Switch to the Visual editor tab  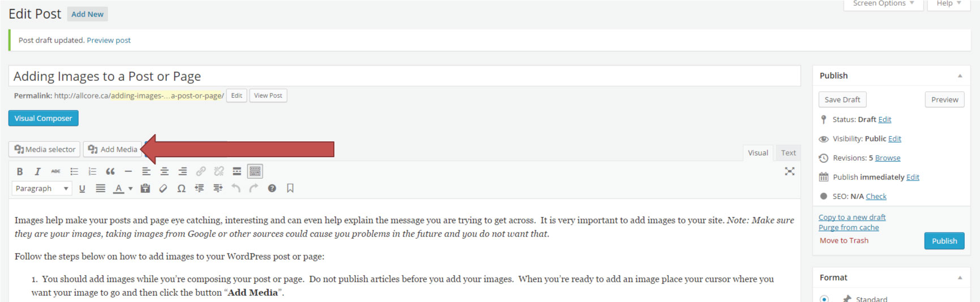(758, 153)
